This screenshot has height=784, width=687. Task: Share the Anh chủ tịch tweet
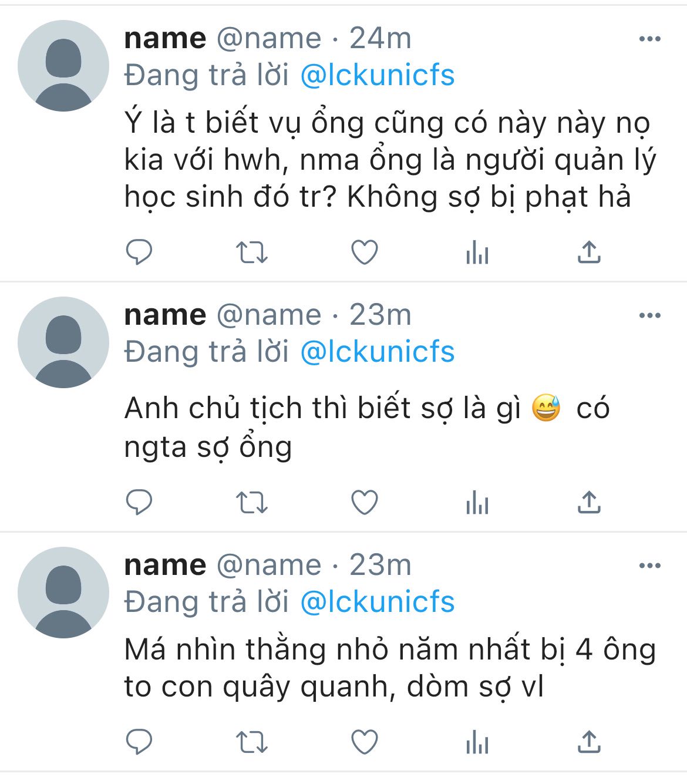click(x=589, y=502)
